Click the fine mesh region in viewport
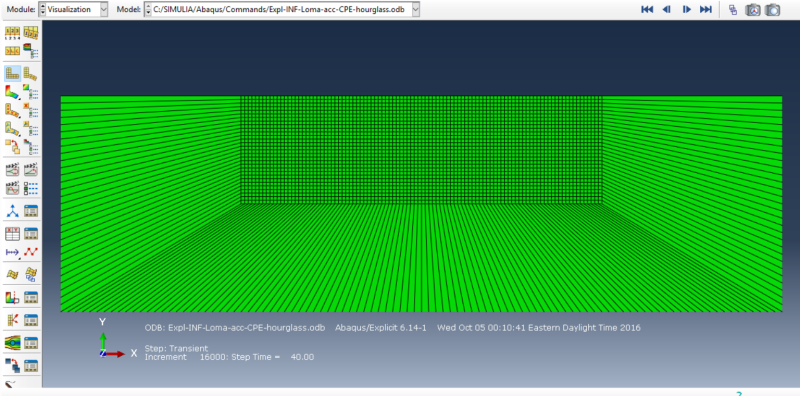 [421, 150]
